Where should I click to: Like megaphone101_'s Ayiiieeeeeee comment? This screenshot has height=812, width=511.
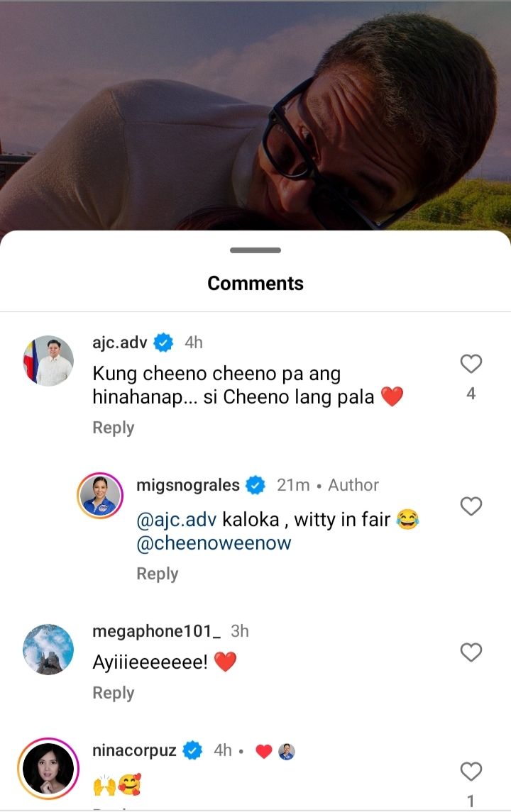click(x=471, y=652)
